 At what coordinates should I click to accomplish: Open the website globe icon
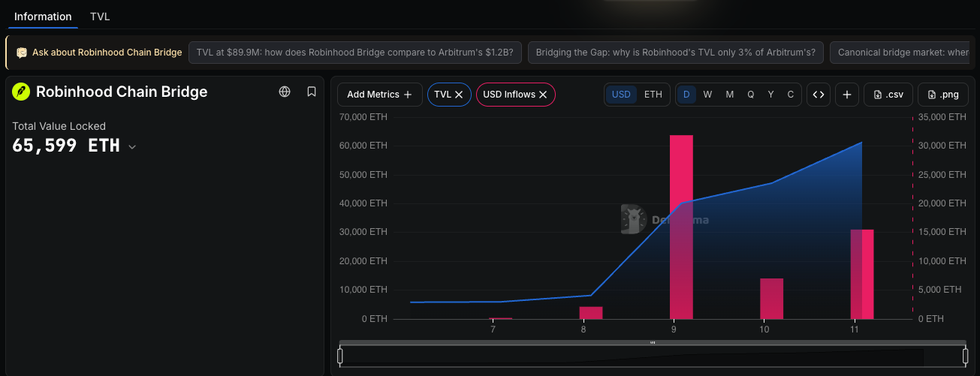285,92
